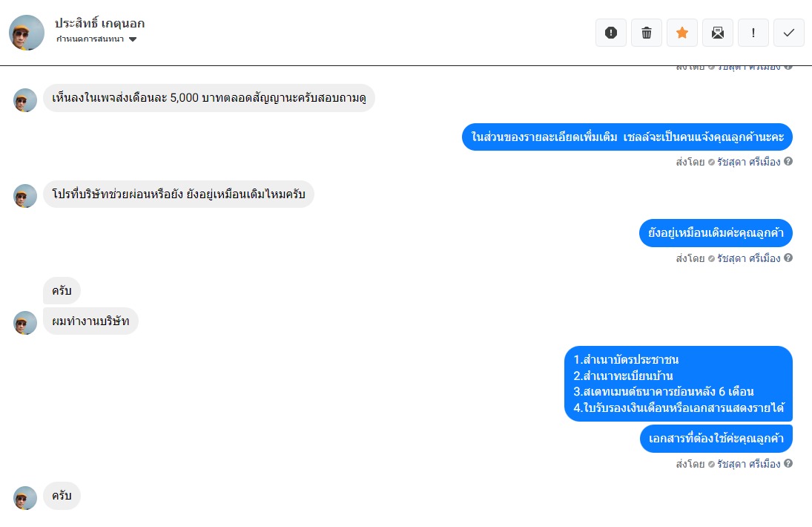
Task: Mark conversation as spam with exclamation circle icon
Action: 611,33
